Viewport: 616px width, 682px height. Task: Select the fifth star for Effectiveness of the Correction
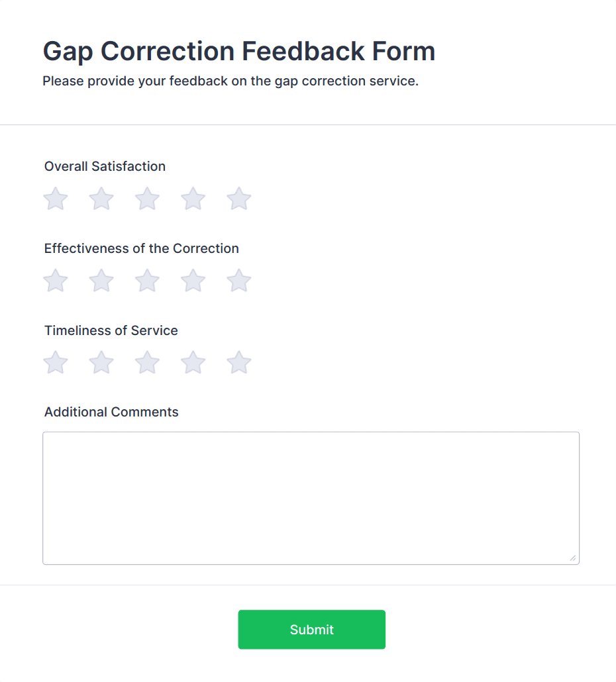(238, 280)
